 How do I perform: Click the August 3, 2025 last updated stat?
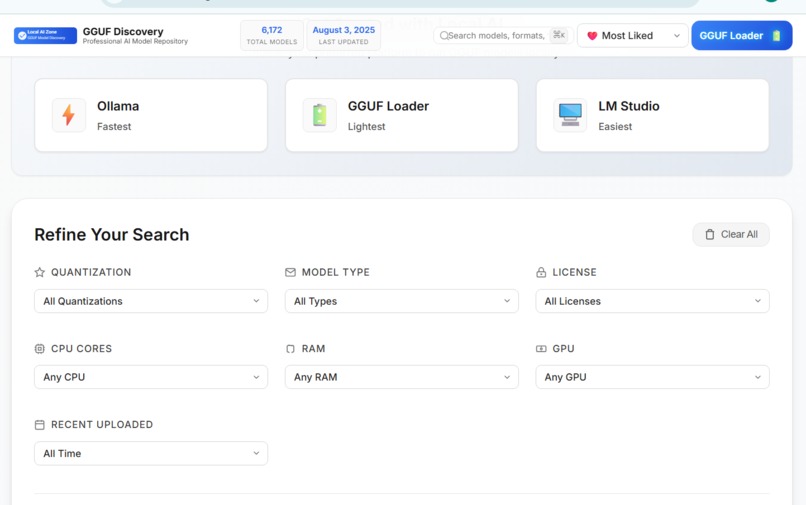[x=343, y=35]
